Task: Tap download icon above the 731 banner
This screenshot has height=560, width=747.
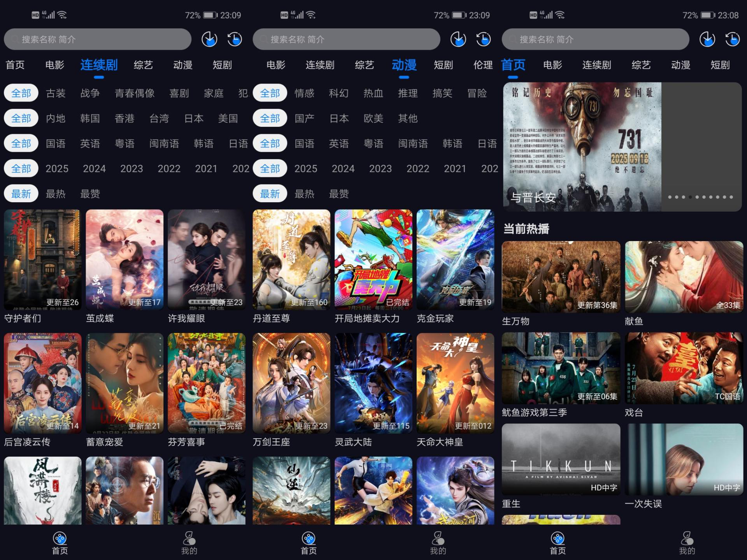Action: (707, 39)
